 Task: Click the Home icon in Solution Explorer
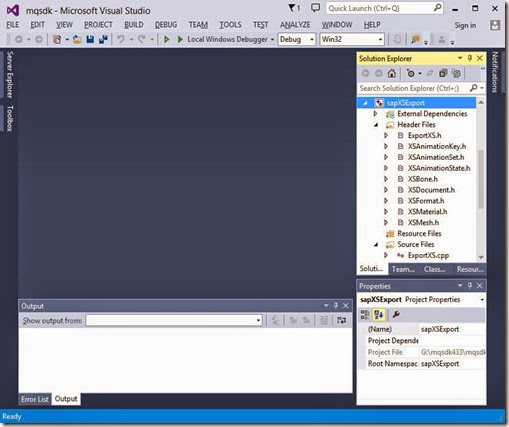[392, 73]
